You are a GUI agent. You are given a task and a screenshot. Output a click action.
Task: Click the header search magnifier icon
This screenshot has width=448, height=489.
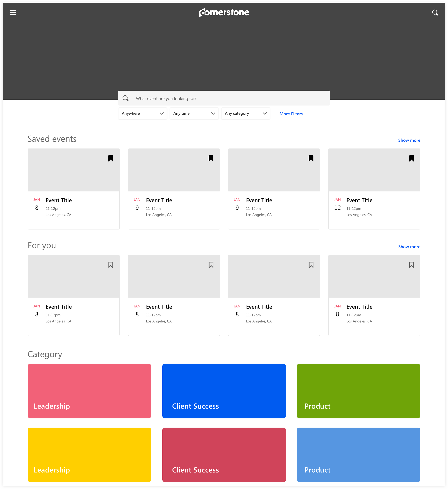435,13
